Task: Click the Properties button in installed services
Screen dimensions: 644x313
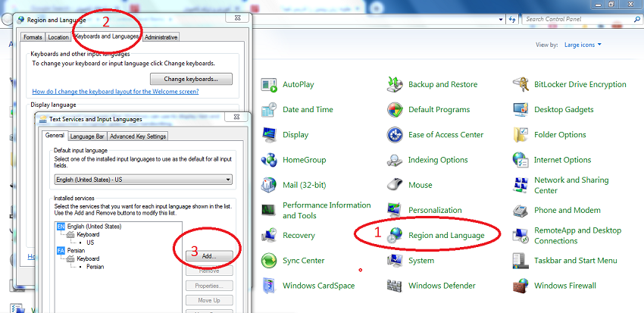Action: coord(209,286)
